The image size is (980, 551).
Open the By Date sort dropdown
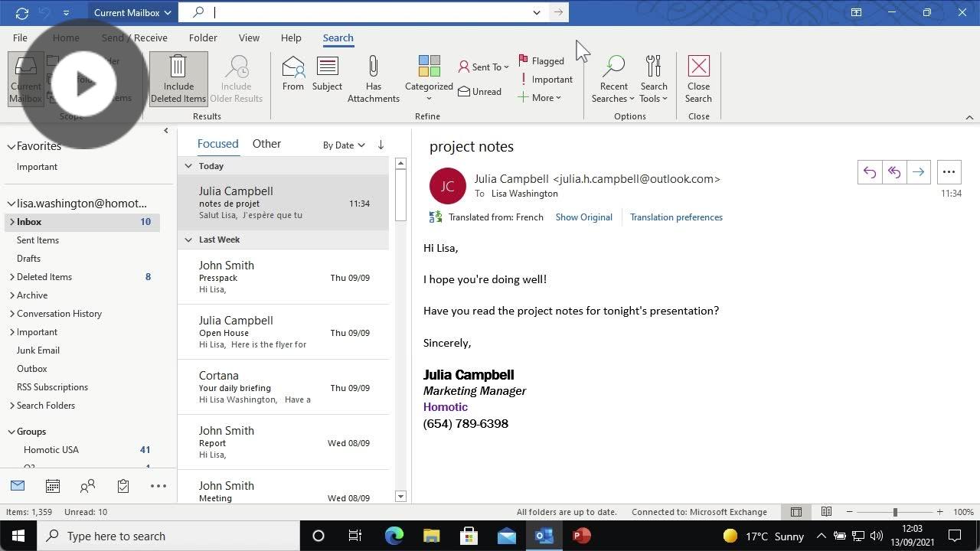[342, 145]
